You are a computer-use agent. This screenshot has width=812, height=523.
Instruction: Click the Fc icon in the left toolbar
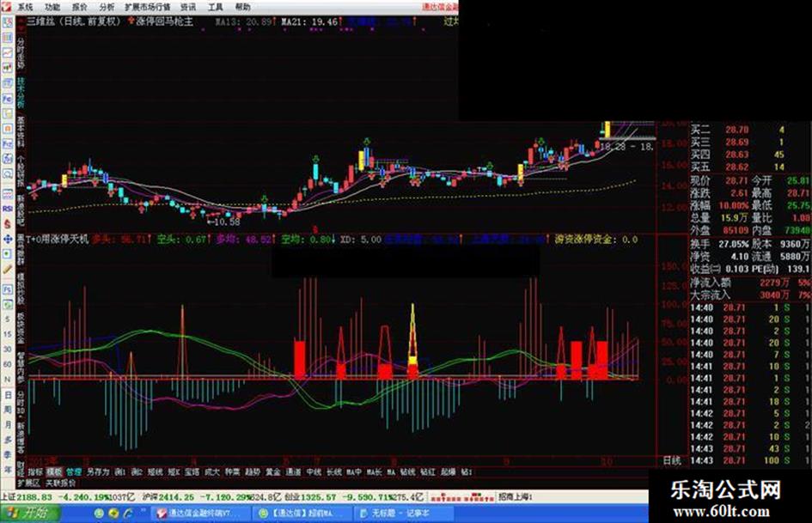7,98
